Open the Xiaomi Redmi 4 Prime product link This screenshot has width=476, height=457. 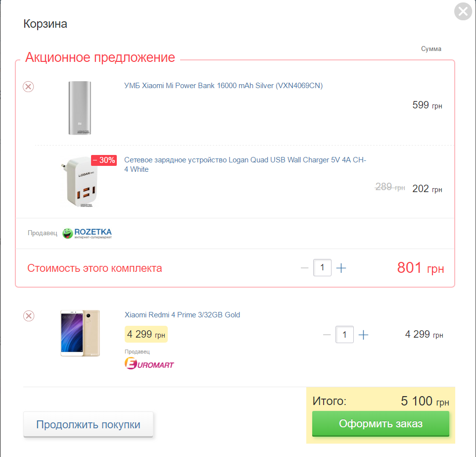[x=182, y=315]
